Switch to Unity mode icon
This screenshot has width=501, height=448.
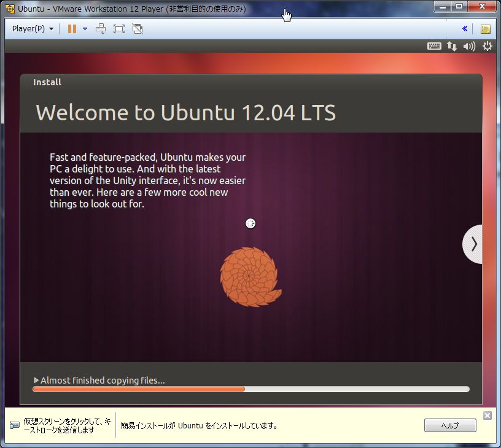pyautogui.click(x=138, y=29)
